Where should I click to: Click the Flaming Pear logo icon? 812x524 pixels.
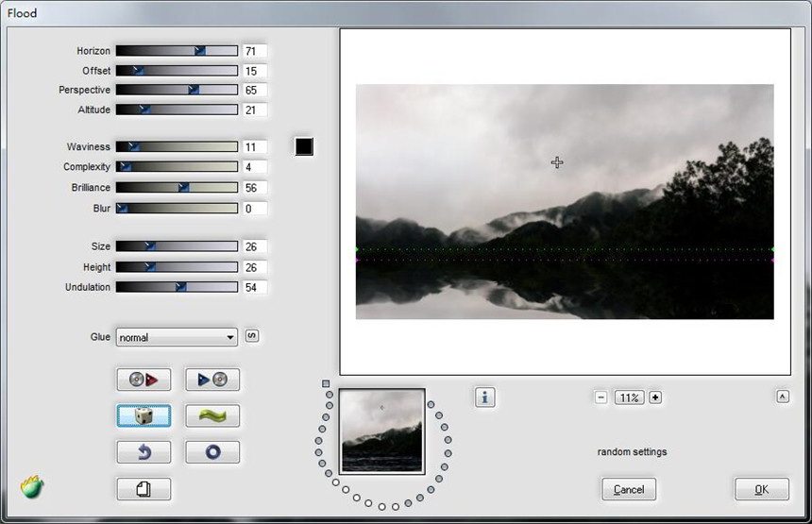coord(33,488)
